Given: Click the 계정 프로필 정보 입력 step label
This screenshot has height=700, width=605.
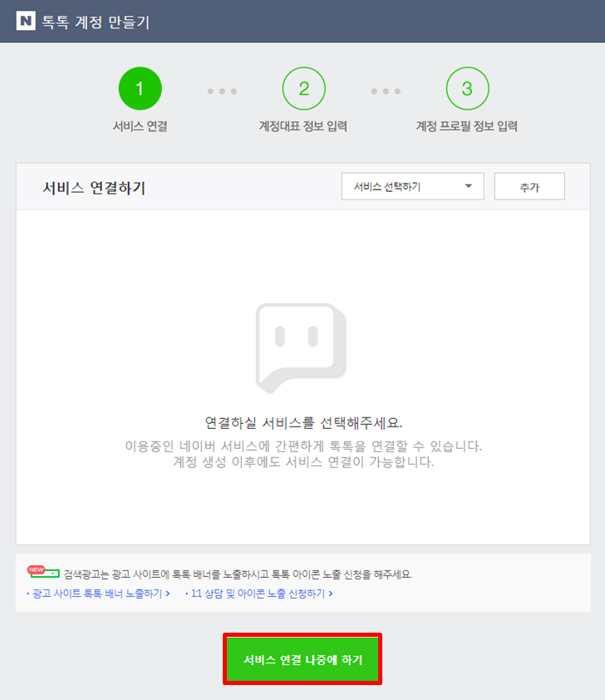Looking at the screenshot, I should click(467, 126).
